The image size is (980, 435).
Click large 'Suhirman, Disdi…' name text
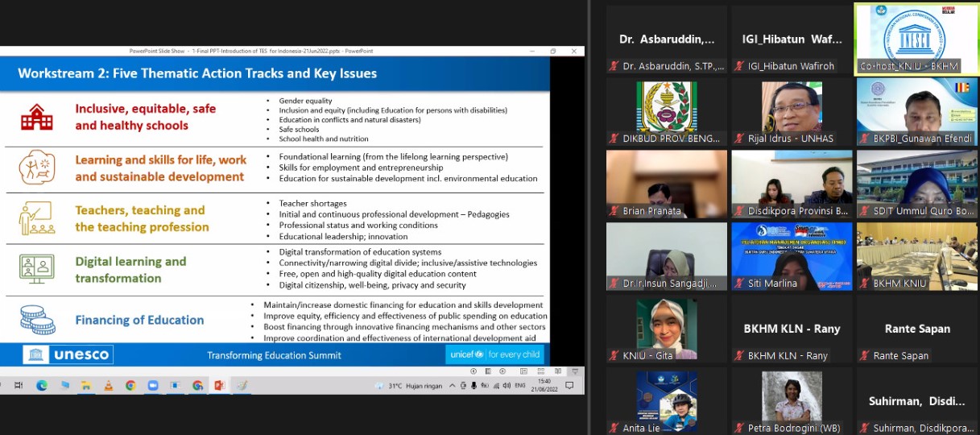(917, 401)
